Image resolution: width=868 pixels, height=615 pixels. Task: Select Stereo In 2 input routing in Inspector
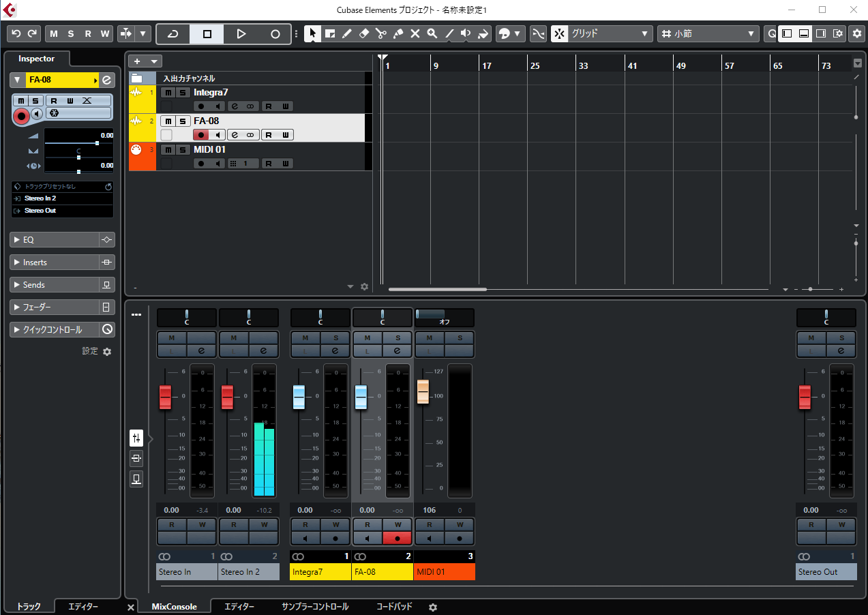pyautogui.click(x=62, y=198)
